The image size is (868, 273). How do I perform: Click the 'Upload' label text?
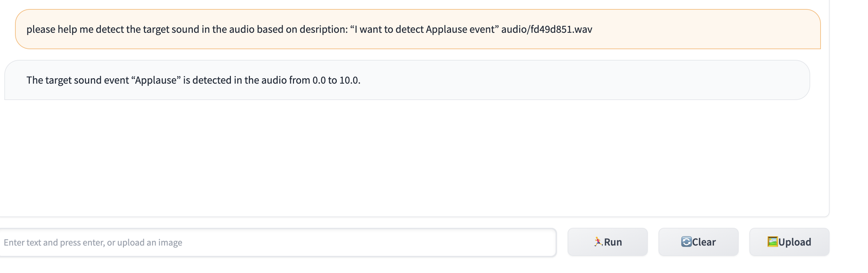click(794, 242)
